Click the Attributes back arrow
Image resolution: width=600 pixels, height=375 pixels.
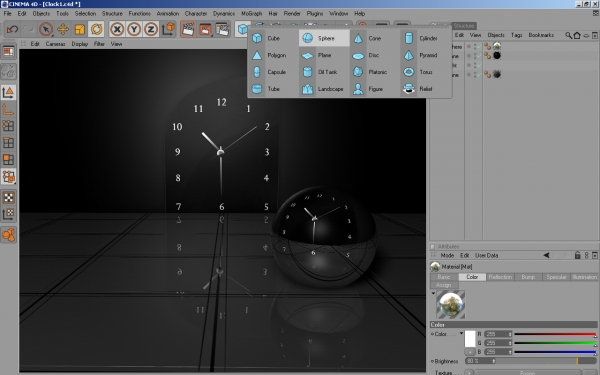pyautogui.click(x=546, y=255)
